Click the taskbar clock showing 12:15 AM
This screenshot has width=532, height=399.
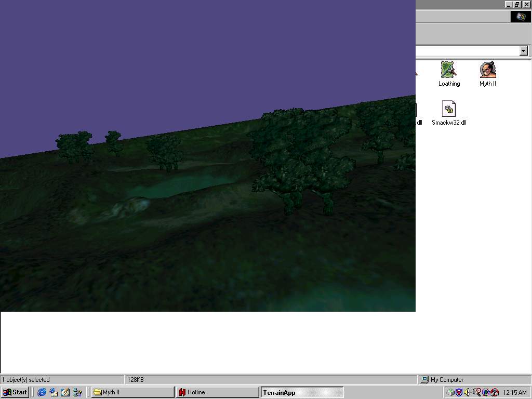pyautogui.click(x=514, y=393)
